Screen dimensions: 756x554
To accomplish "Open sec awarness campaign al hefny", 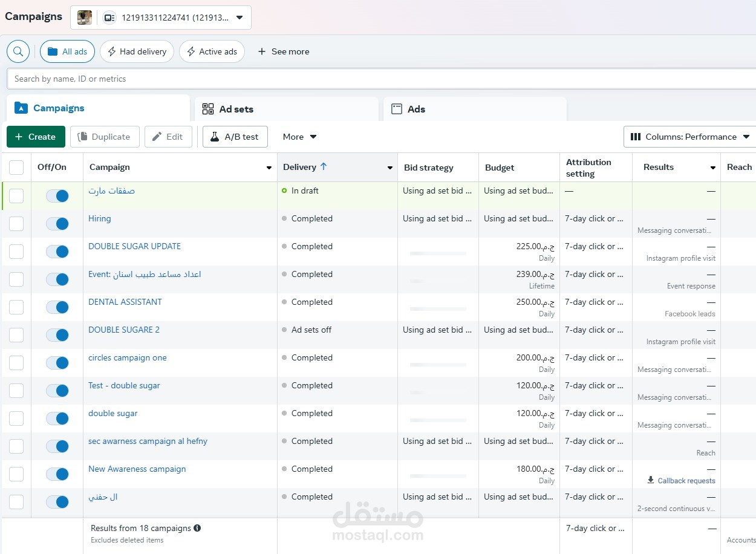I will point(148,441).
